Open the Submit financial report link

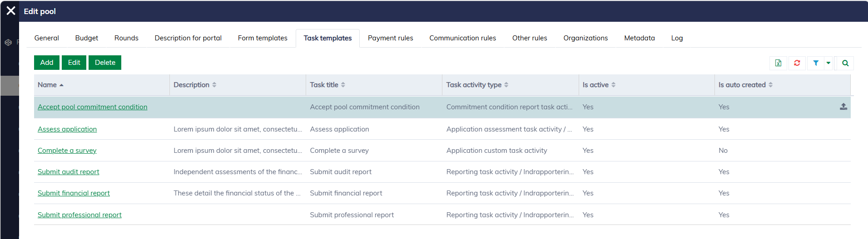[x=74, y=193]
